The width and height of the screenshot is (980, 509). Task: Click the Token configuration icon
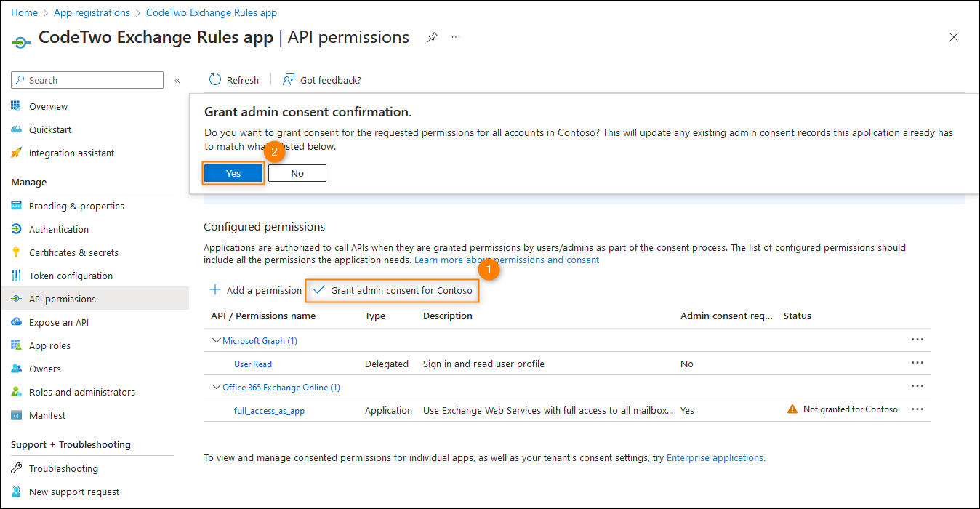pos(16,276)
